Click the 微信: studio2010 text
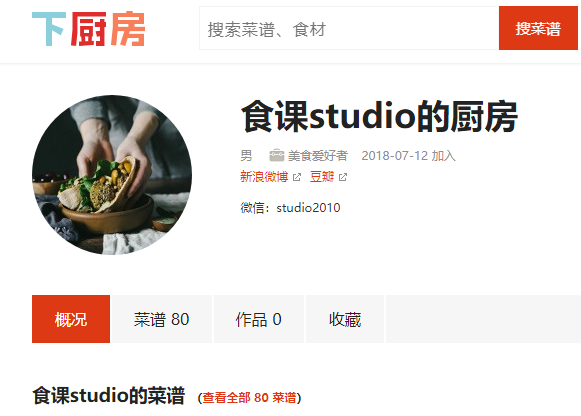 click(290, 208)
